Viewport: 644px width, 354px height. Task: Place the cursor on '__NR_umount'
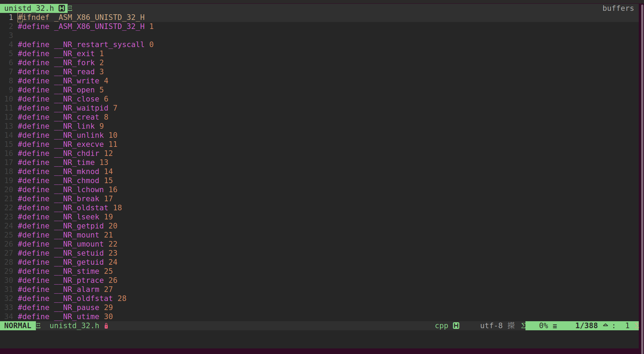(x=79, y=244)
